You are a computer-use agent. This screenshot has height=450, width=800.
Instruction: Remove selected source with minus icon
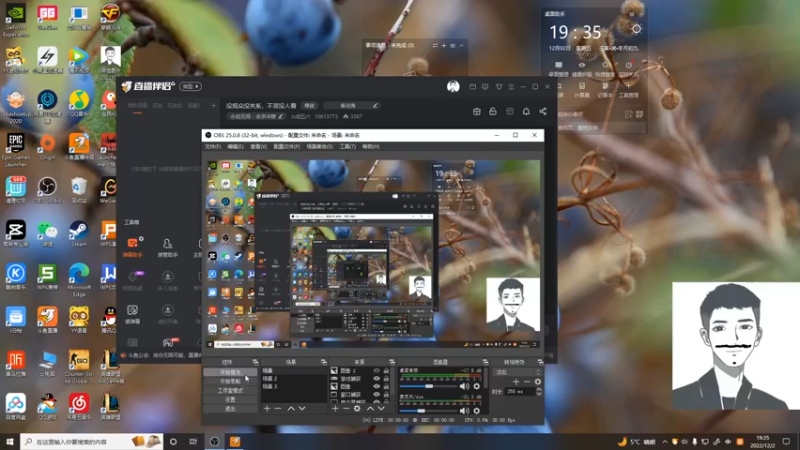coord(346,409)
